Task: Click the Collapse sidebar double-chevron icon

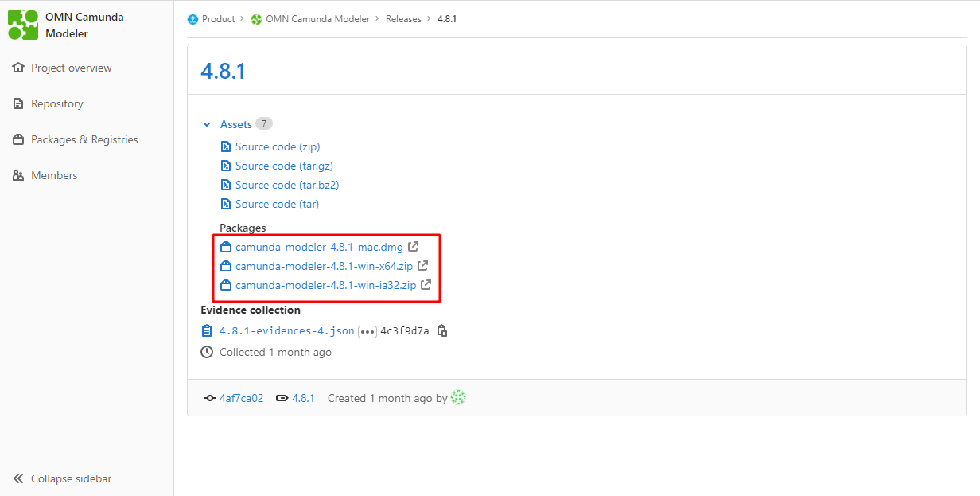Action: 18,478
